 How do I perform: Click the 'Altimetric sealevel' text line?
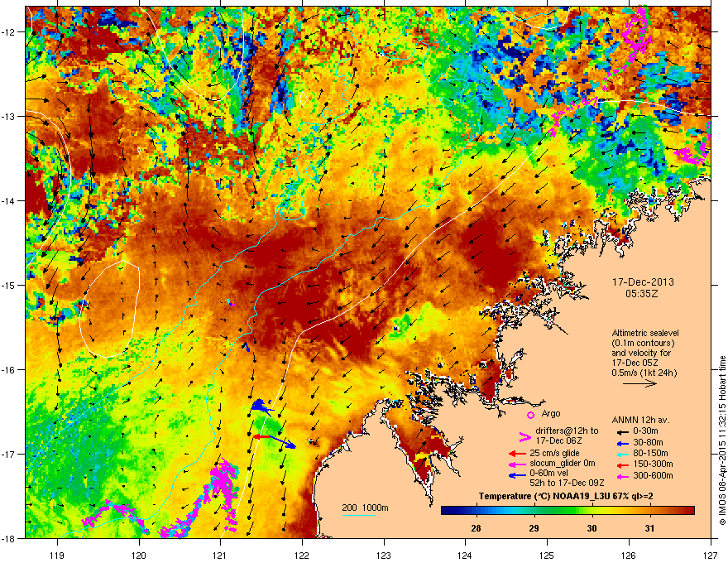pyautogui.click(x=645, y=333)
